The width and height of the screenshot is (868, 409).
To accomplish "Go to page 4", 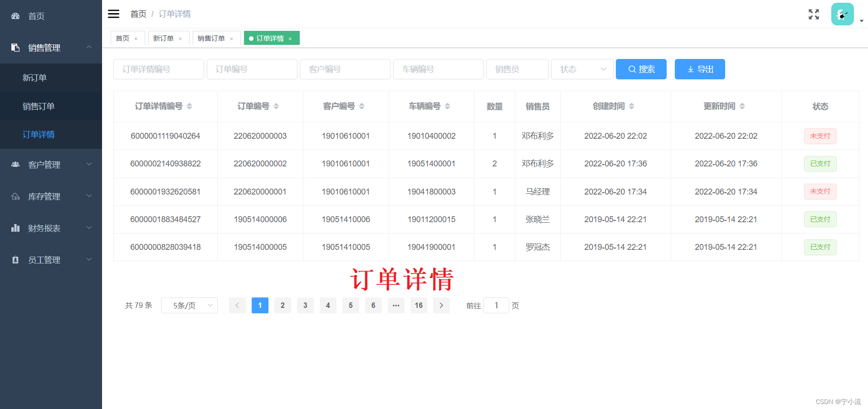I will pyautogui.click(x=328, y=306).
